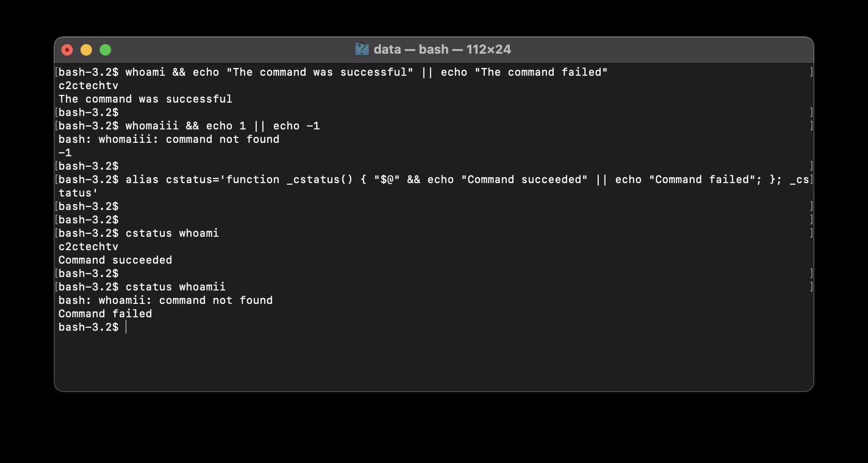Click the red close traffic light
Viewport: 868px width, 463px height.
pos(67,49)
